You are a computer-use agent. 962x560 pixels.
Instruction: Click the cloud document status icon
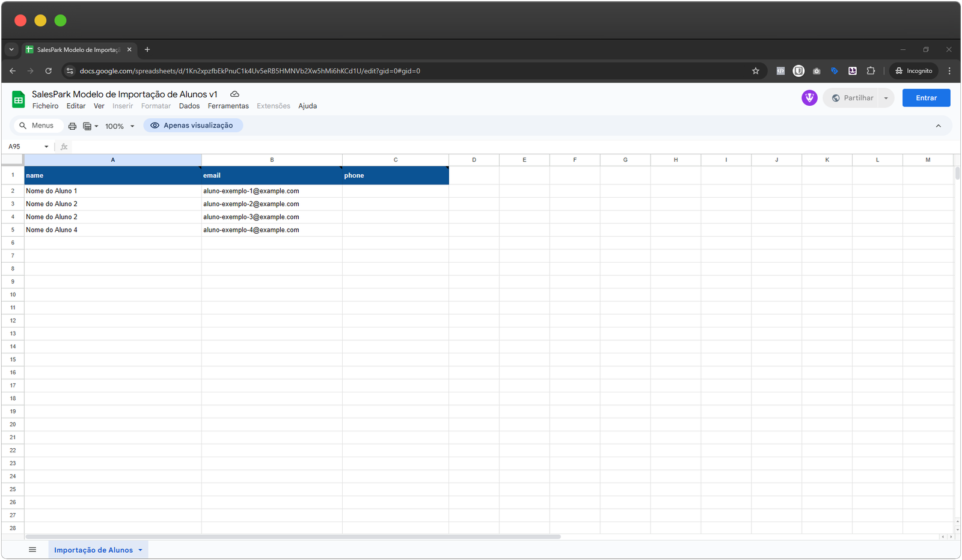[x=234, y=94]
